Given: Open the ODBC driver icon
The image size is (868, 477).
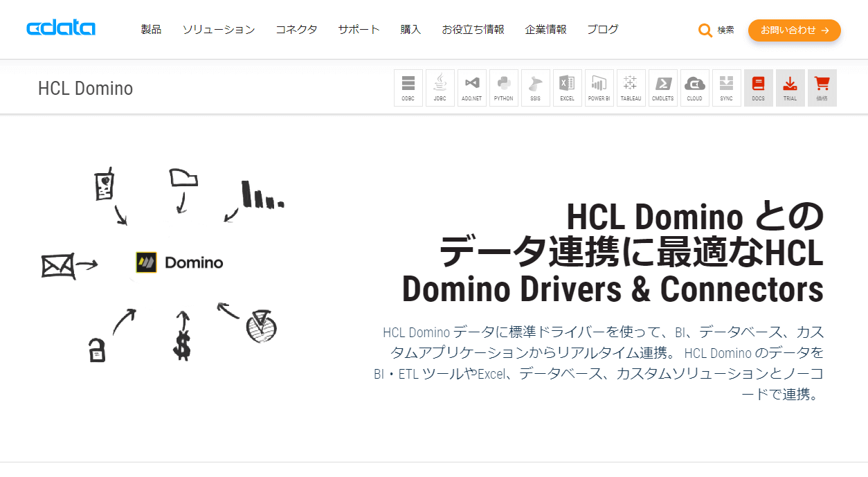Looking at the screenshot, I should [408, 88].
